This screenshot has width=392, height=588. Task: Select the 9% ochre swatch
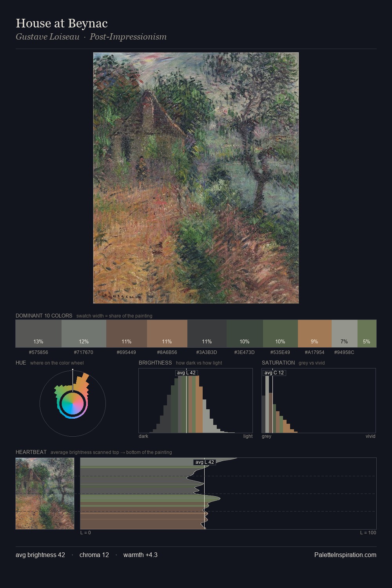(x=315, y=334)
